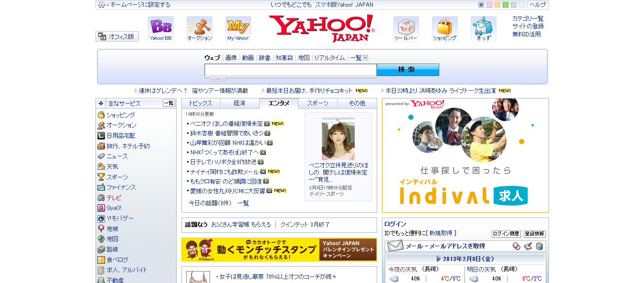
Task: Choose the gray theme color swatch
Action: [x=514, y=5]
